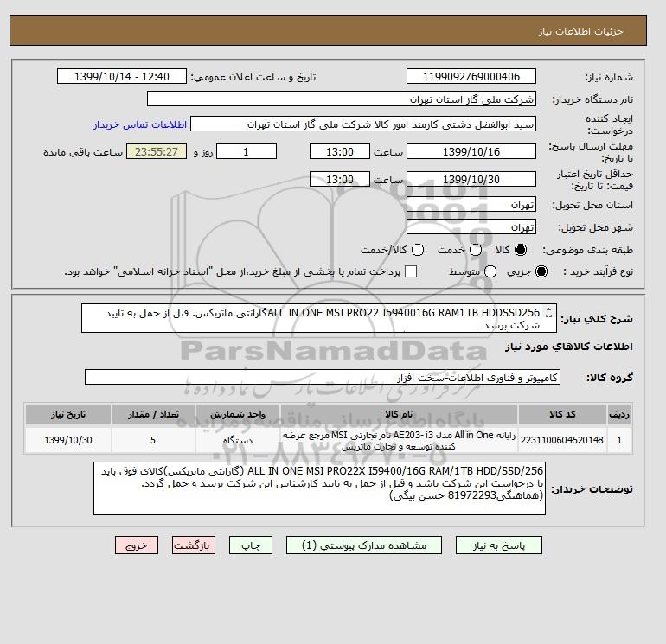Select the 'خدمت' radio button
Viewport: 666px width, 644px height.
(x=476, y=250)
